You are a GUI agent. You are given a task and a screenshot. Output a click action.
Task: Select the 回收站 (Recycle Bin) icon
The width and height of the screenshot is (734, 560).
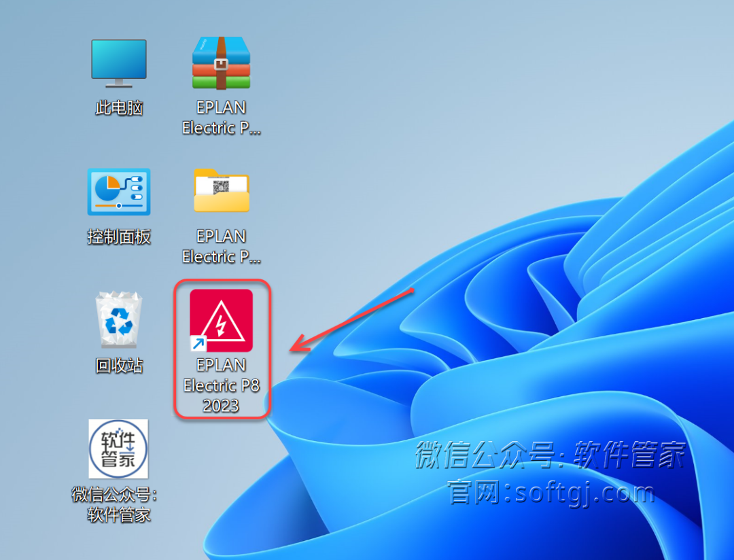[x=119, y=320]
